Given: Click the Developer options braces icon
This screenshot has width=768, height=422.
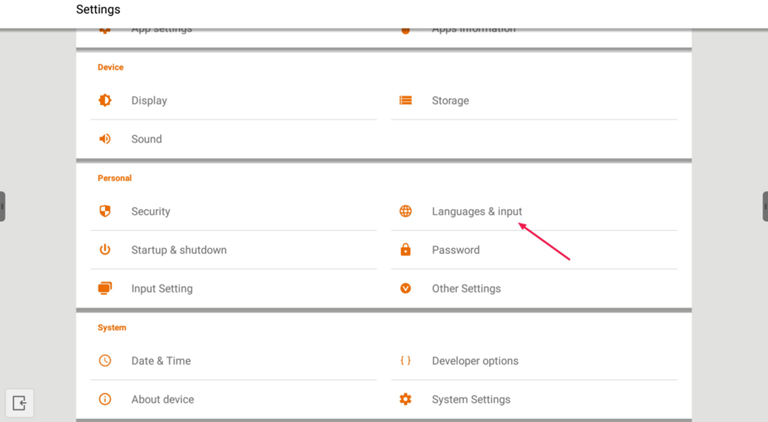Looking at the screenshot, I should pos(405,360).
